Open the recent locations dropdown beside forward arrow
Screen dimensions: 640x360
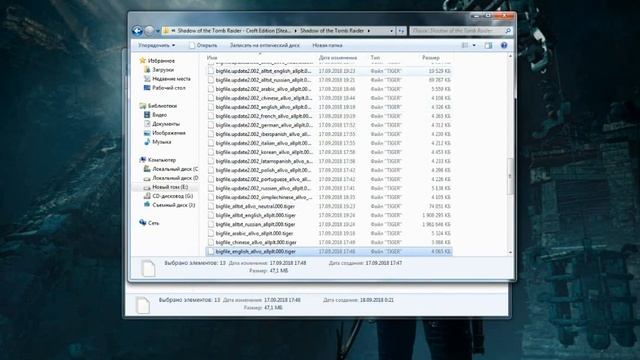click(x=158, y=31)
